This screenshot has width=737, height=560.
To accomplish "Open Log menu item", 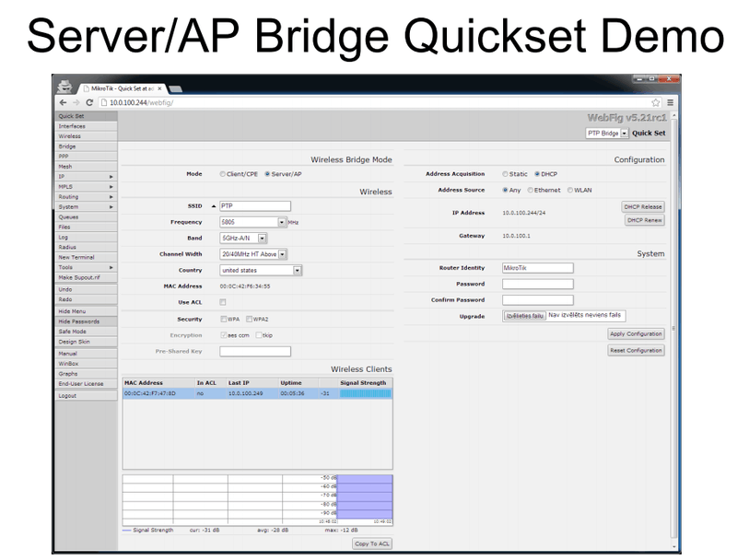I will coord(86,238).
